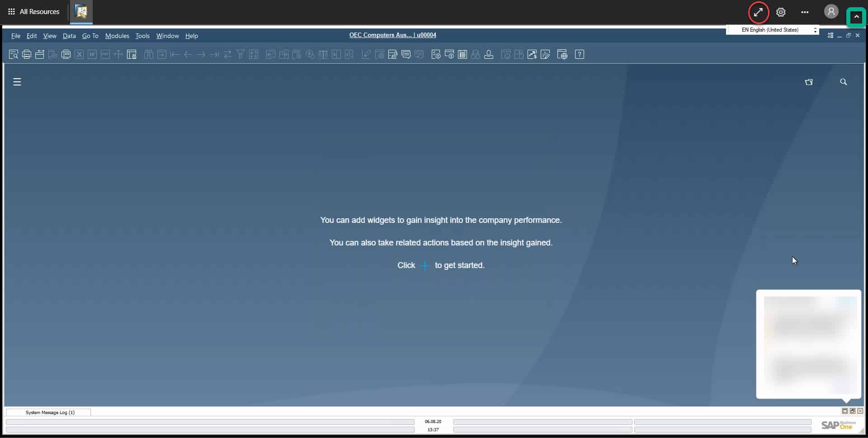Open the hamburger main menu

[17, 82]
